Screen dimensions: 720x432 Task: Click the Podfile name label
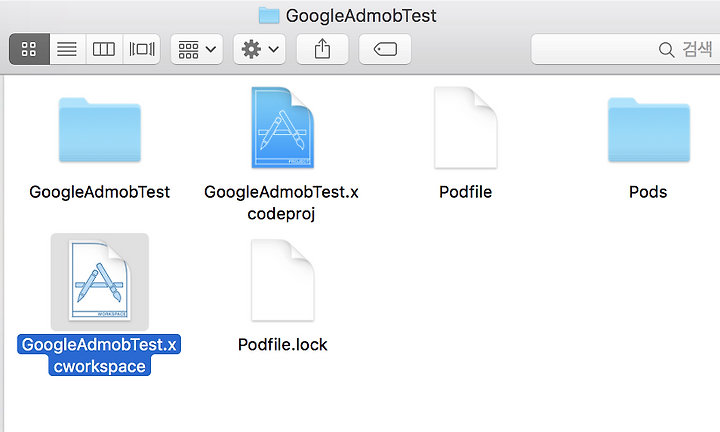(466, 192)
